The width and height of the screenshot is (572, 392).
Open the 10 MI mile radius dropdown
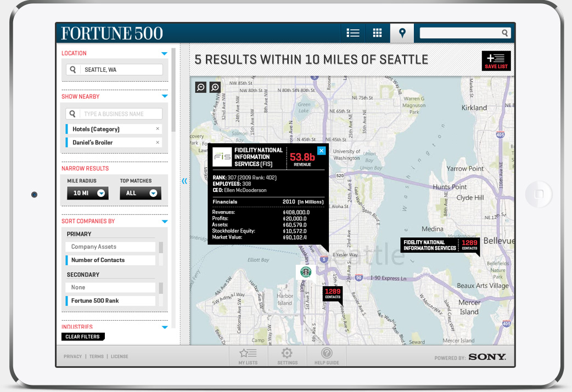87,193
